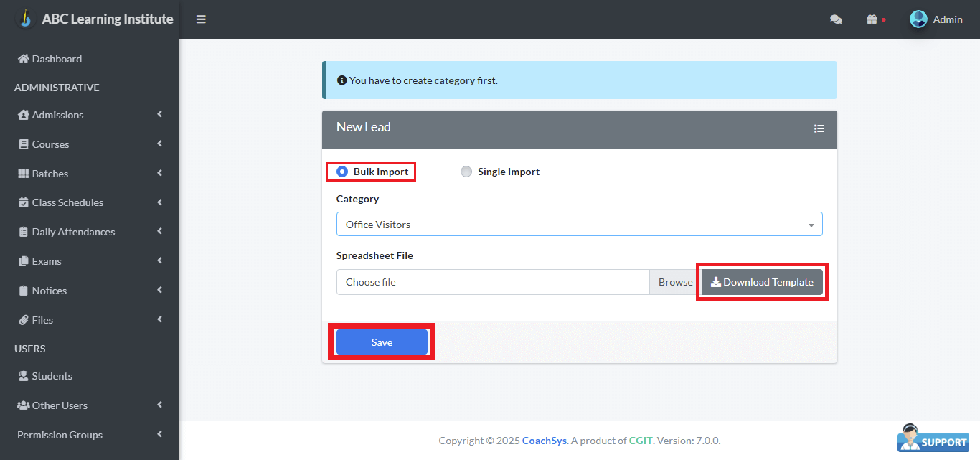Click the hamburger menu icon beside the logo
The height and width of the screenshot is (460, 980).
[201, 19]
